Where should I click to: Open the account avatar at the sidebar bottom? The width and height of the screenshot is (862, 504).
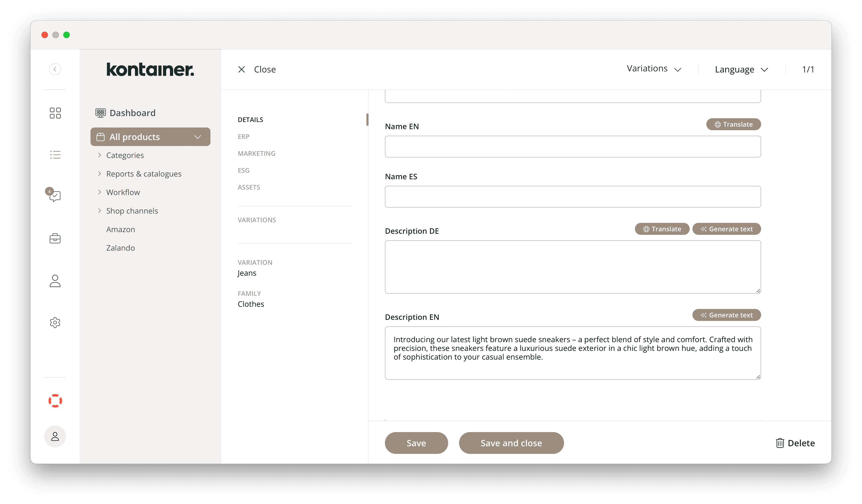[55, 436]
